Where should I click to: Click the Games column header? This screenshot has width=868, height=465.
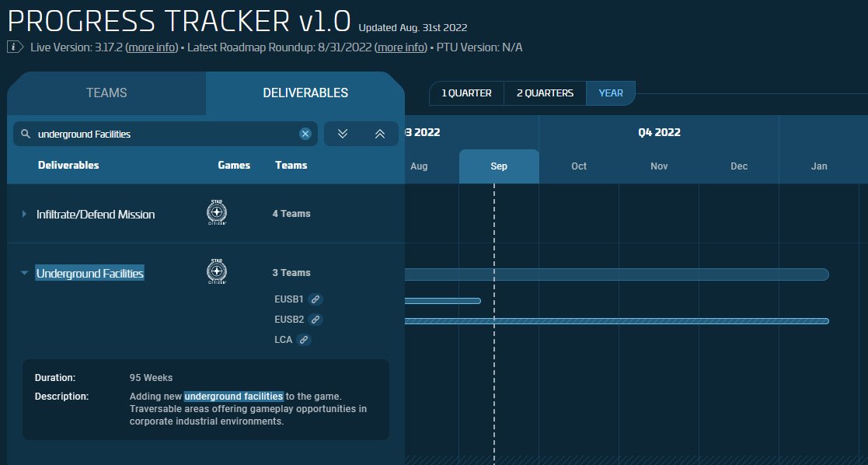coord(234,165)
